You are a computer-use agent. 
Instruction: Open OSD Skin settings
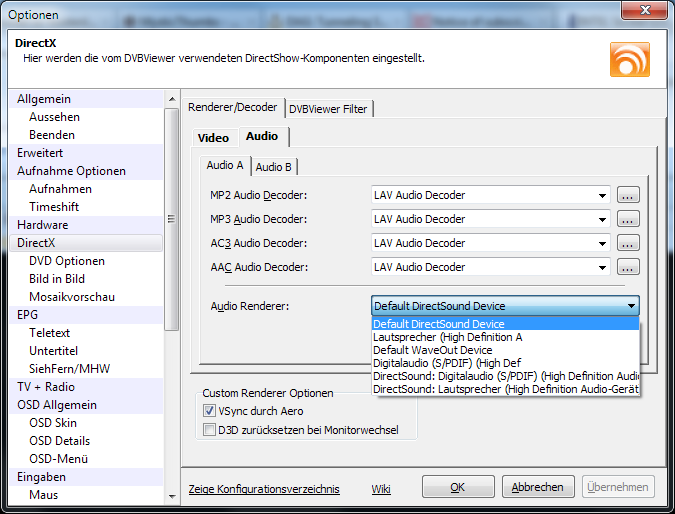(86, 423)
